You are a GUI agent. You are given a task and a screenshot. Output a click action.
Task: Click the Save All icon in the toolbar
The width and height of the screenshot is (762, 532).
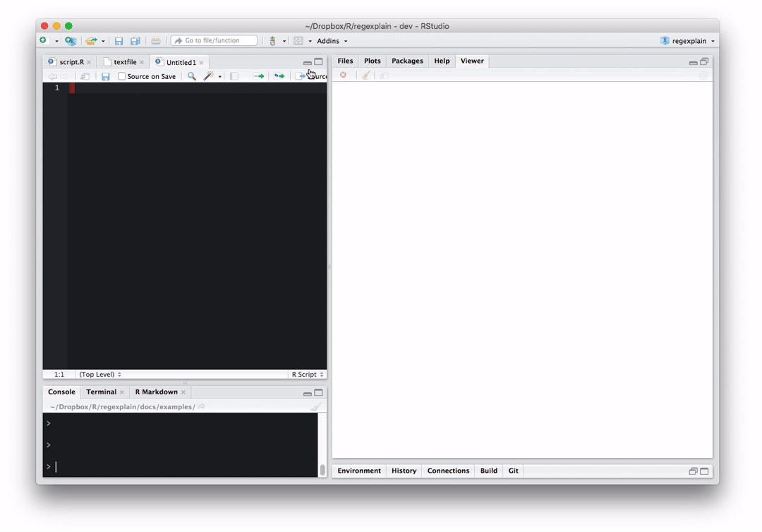[135, 40]
